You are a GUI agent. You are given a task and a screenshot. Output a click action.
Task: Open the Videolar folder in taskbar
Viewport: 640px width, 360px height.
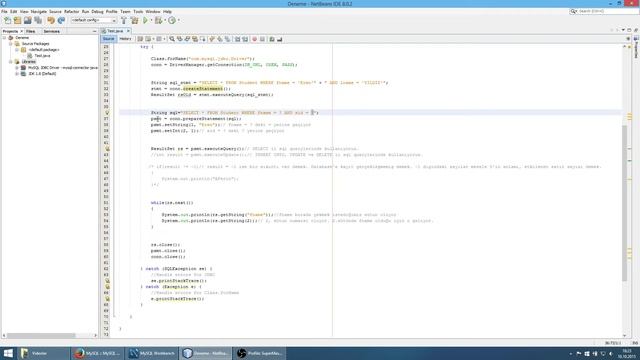pos(43,353)
